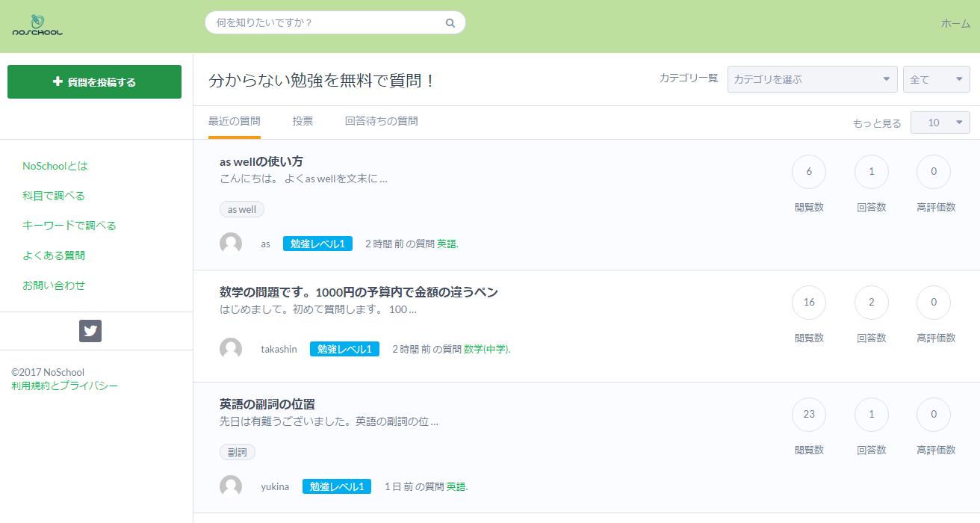Open the カテゴリを選ぶ category dropdown
This screenshot has height=523, width=980.
click(x=811, y=79)
